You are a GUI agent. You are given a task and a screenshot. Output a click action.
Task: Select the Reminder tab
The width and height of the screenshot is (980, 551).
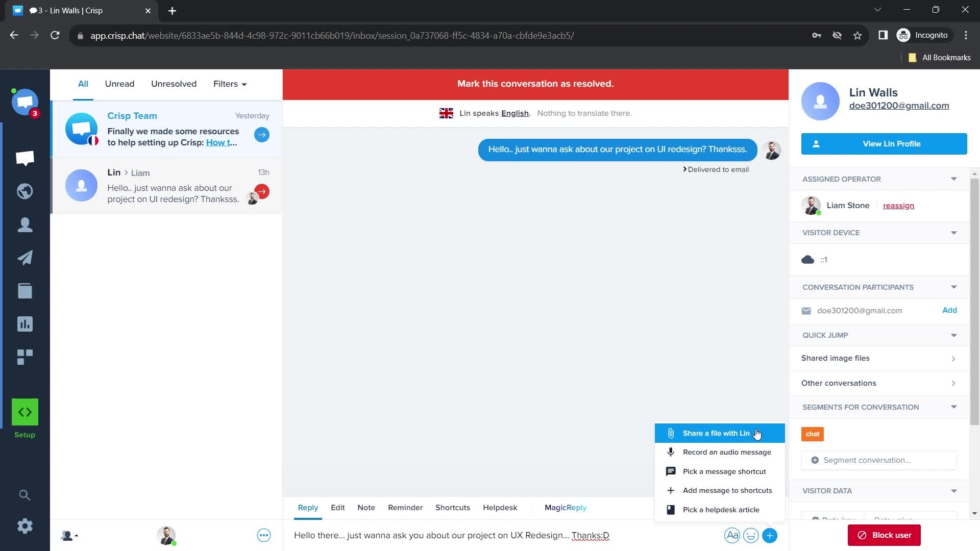(405, 508)
